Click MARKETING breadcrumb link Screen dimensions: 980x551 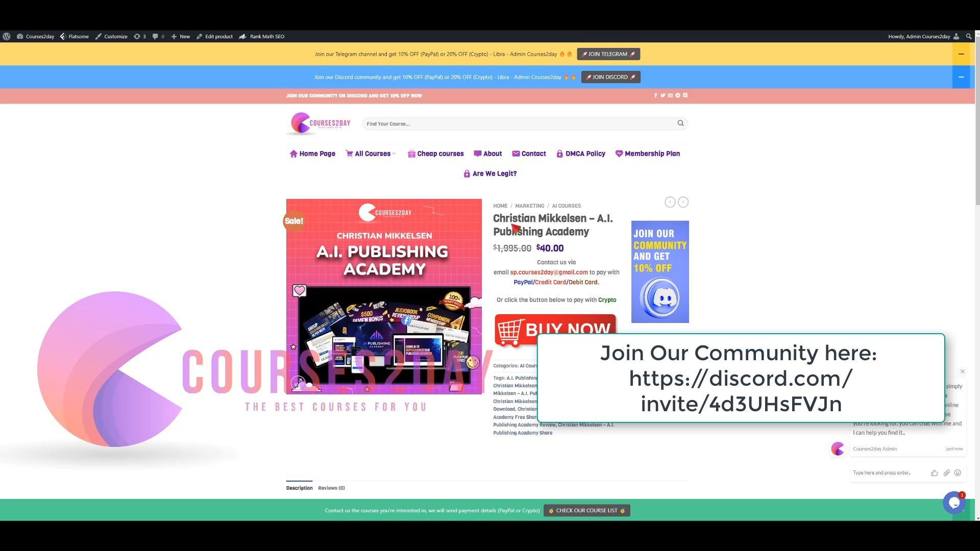point(530,206)
